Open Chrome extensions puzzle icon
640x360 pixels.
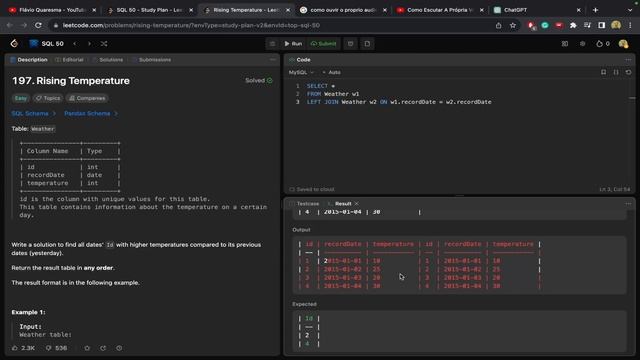[x=573, y=25]
